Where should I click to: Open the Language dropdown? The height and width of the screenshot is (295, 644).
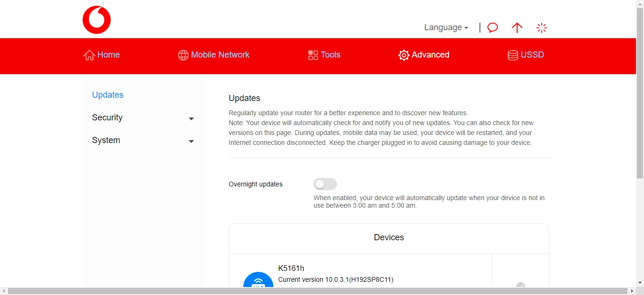point(446,27)
